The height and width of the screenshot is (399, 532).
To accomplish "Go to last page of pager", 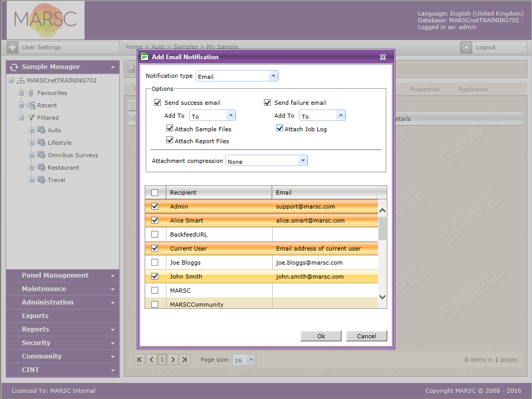I will (185, 360).
